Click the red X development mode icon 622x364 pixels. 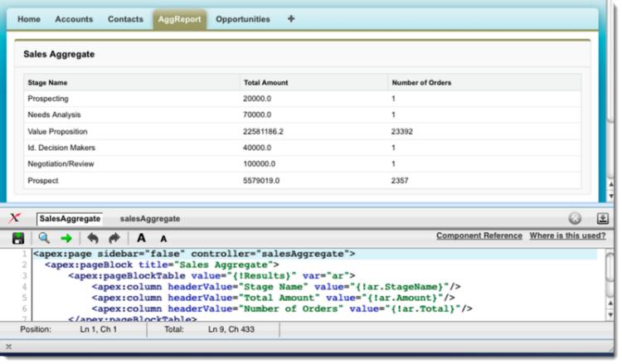[15, 217]
